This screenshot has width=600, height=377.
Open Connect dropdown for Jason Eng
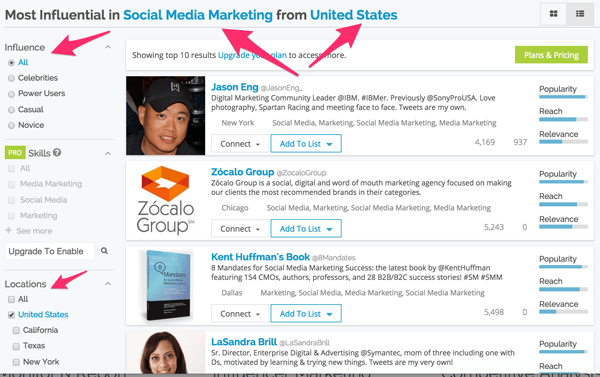pos(240,144)
